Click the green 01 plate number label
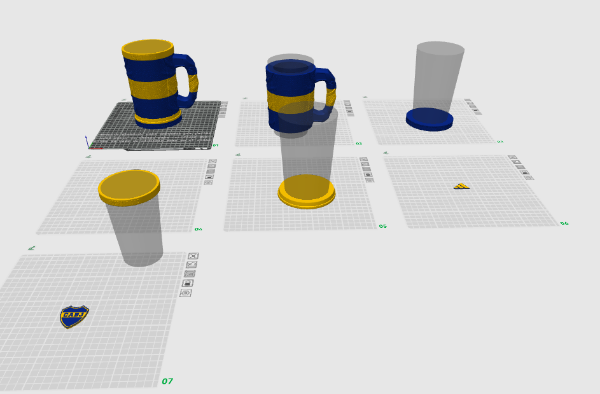Image resolution: width=600 pixels, height=394 pixels. click(215, 145)
